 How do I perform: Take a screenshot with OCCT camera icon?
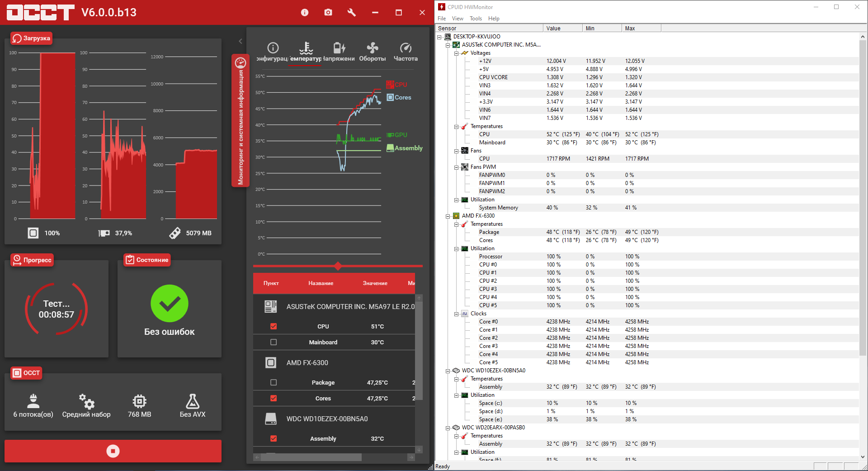328,12
